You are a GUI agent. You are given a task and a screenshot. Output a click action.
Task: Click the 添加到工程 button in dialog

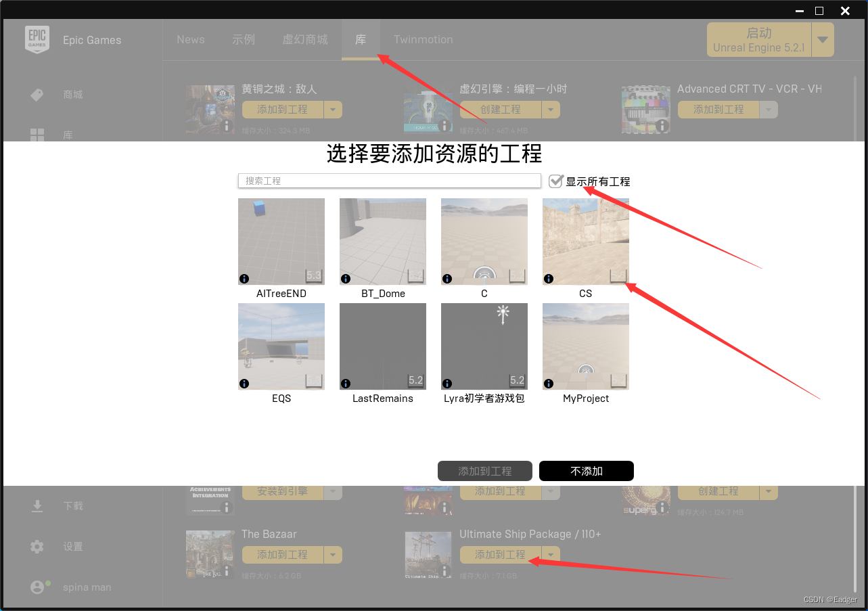(485, 471)
